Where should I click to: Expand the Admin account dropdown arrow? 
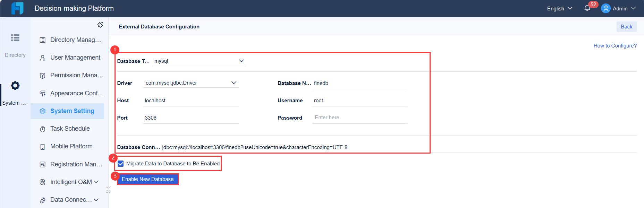click(633, 8)
